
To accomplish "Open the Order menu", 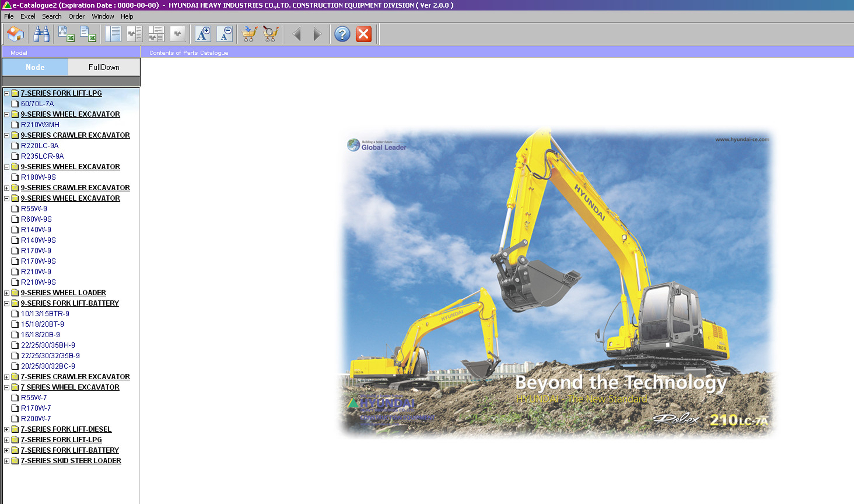I will [x=76, y=16].
